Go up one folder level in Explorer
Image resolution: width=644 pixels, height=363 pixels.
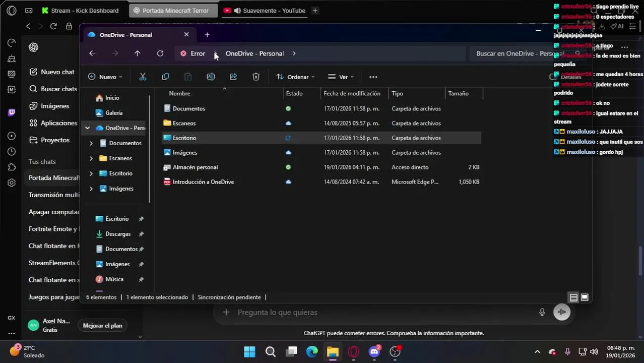point(138,53)
